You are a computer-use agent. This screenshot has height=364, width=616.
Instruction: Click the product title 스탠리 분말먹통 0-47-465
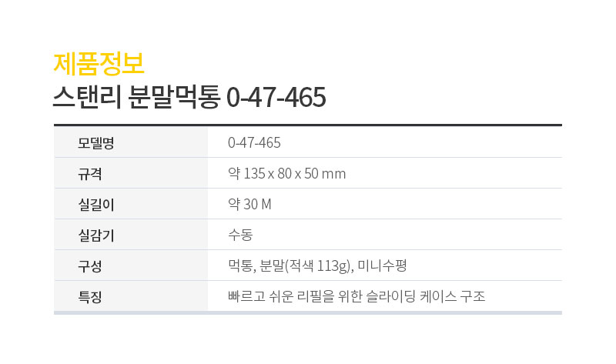(189, 97)
